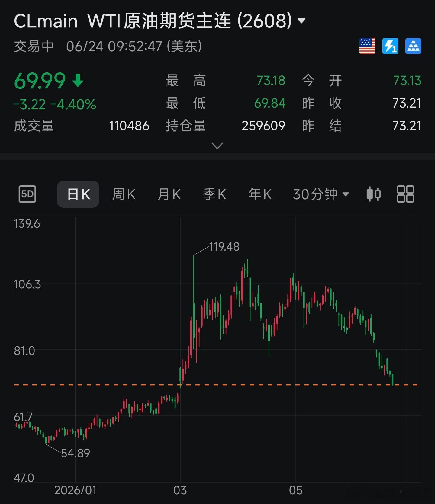Expand quote details with the down chevron
Viewport: 435px width, 504px height.
coord(217,146)
